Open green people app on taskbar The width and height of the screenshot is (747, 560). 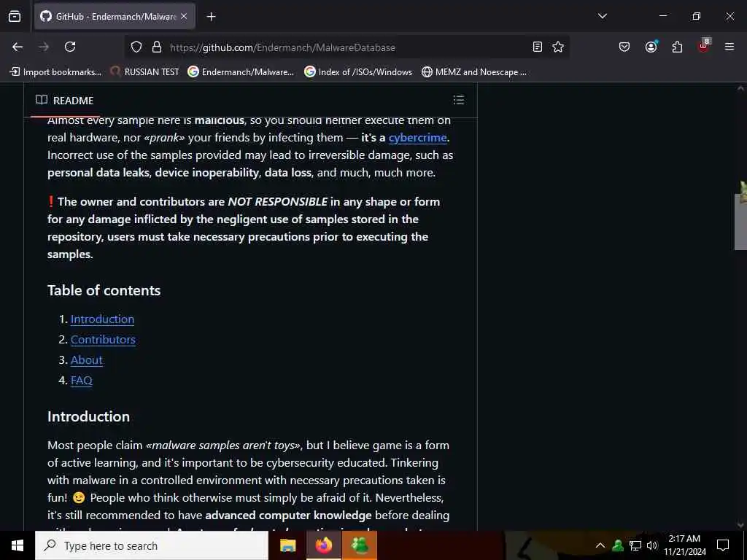pyautogui.click(x=360, y=545)
